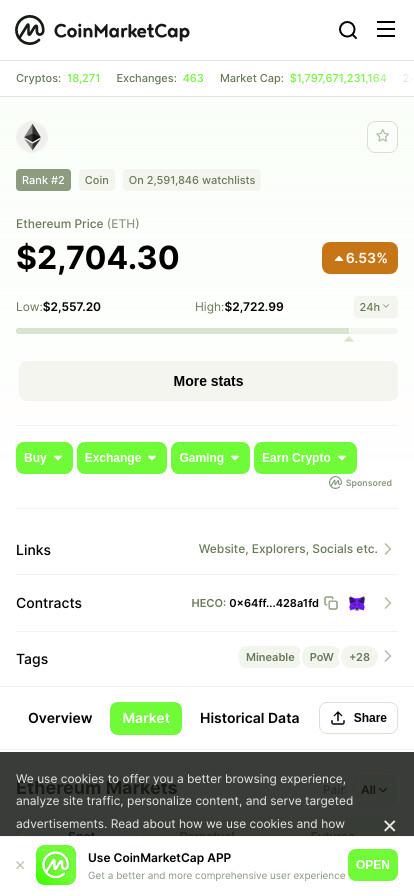Open the hamburger menu icon
The width and height of the screenshot is (414, 896).
pyautogui.click(x=386, y=29)
